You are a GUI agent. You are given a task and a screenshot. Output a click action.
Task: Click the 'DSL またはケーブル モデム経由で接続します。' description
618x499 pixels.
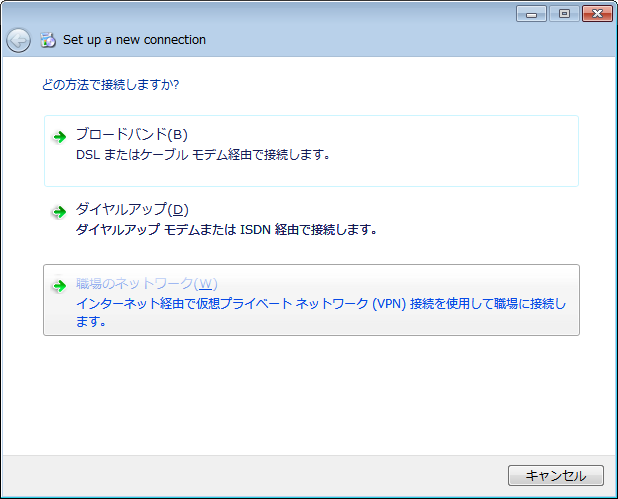point(203,155)
